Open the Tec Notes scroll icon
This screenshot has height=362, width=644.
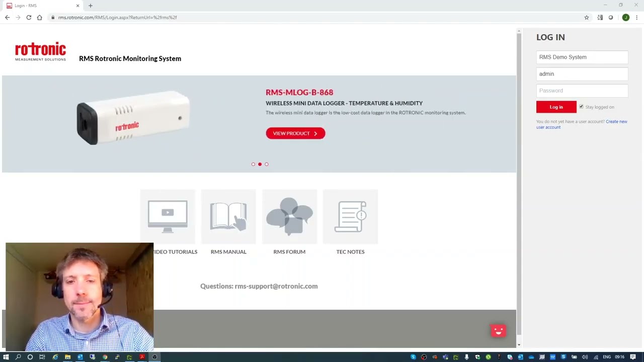click(350, 217)
